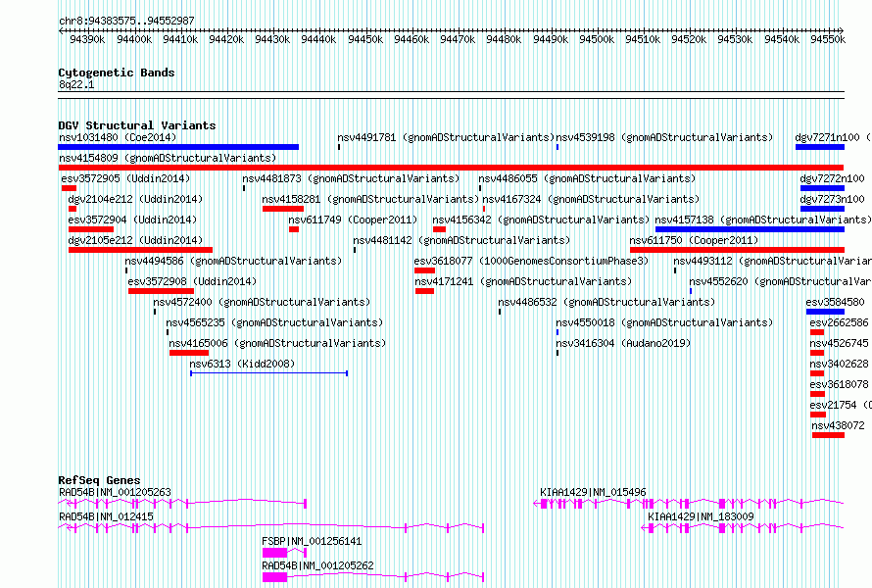This screenshot has height=588, width=872.
Task: Click the nsv4552620 variant label
Action: (x=780, y=281)
